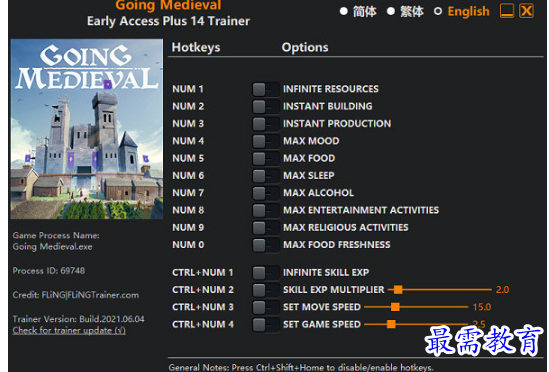Click Going Medieval cover art thumbnail
The image size is (549, 372).
coord(87,129)
